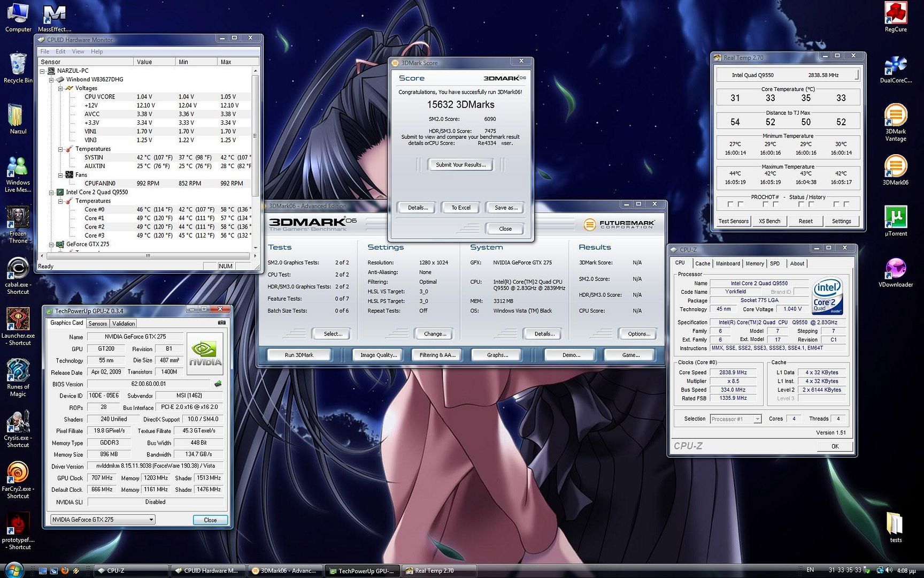Click Submit Your Results in the 3DMark Score window
Viewport: 924px width, 578px height.
click(x=460, y=165)
